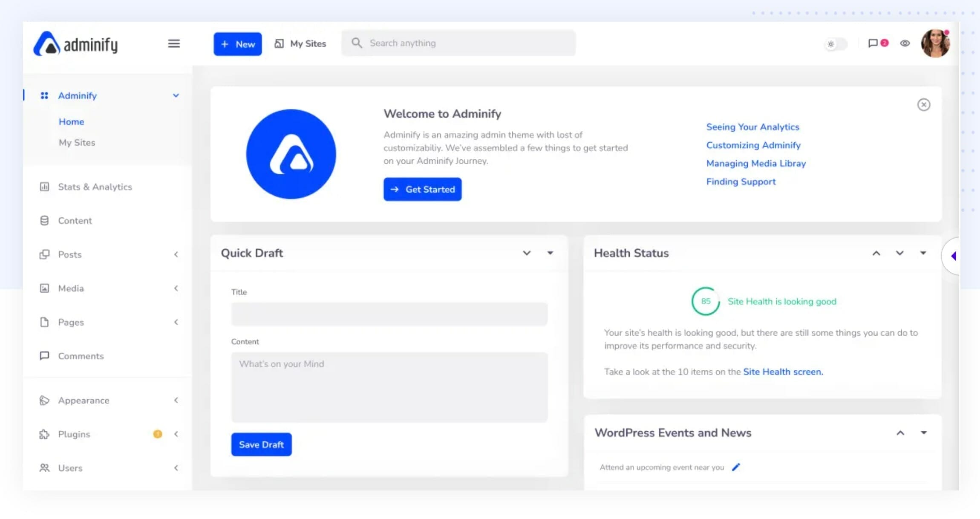
Task: Select My Sites menu item
Action: click(76, 143)
